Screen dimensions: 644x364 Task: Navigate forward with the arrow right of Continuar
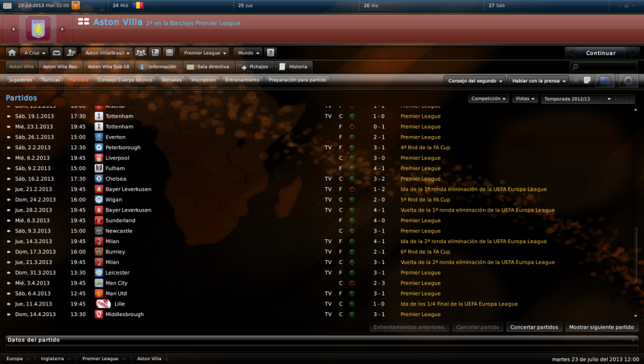[633, 53]
